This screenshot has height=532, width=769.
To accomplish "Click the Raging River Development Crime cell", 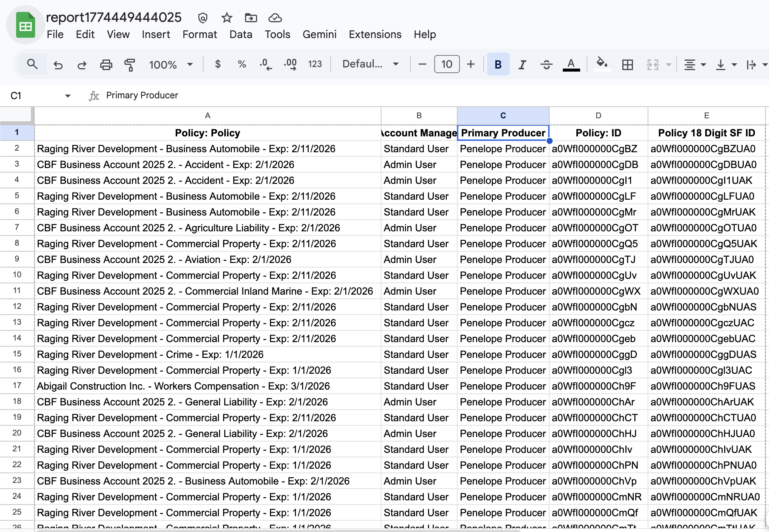I will [x=208, y=355].
